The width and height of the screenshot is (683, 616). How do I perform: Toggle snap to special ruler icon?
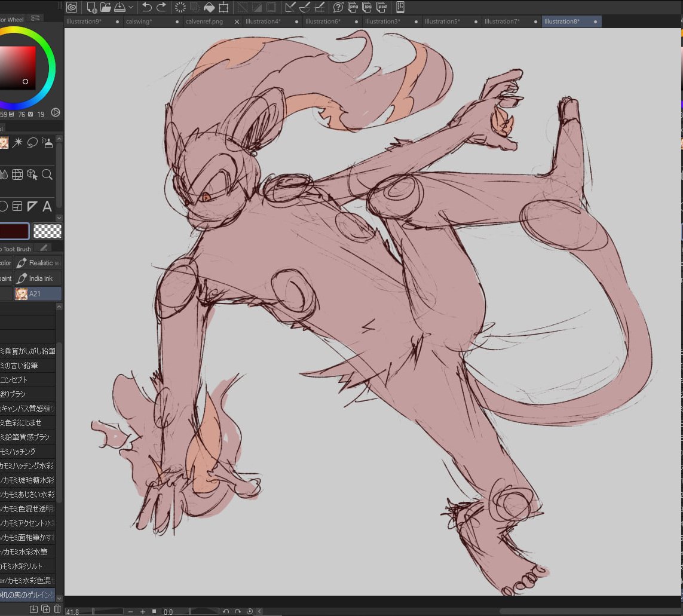tap(305, 7)
